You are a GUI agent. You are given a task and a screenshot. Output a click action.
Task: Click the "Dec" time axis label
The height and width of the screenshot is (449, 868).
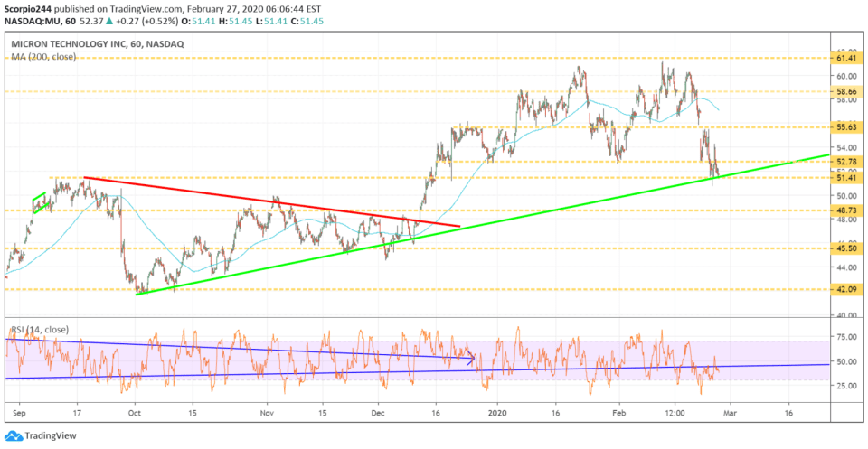(x=379, y=413)
